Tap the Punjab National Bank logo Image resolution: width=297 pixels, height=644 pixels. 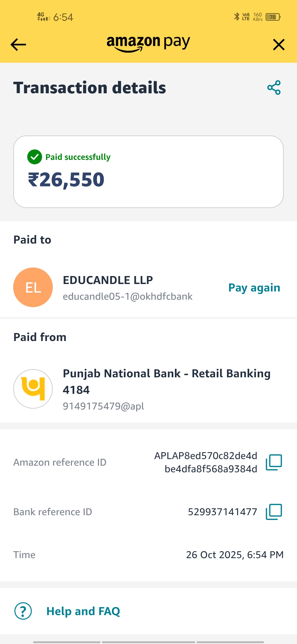(x=33, y=389)
